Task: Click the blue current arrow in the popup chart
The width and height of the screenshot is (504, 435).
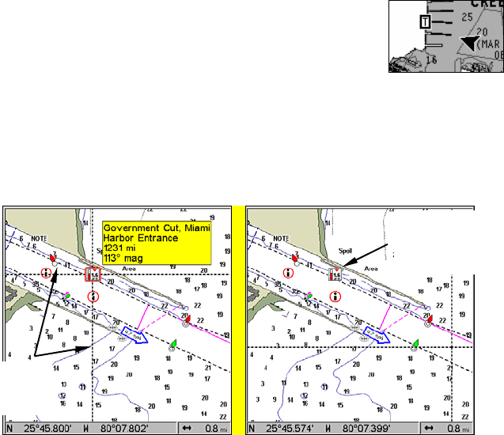Action: pyautogui.click(x=135, y=335)
